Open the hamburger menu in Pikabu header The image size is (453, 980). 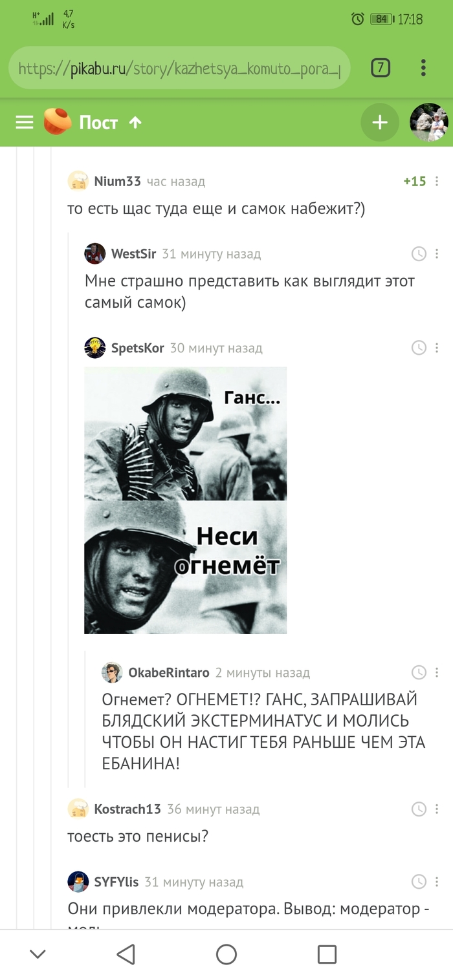[25, 122]
